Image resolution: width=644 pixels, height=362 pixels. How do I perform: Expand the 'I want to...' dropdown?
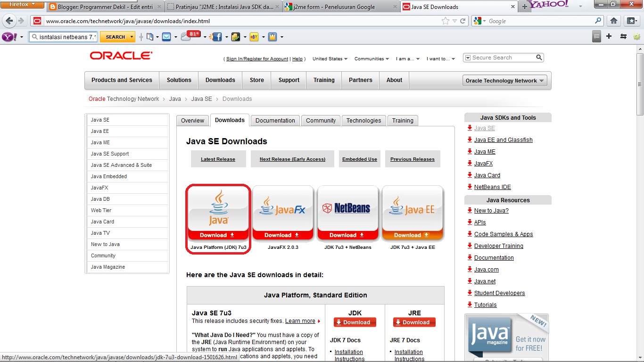pyautogui.click(x=441, y=59)
